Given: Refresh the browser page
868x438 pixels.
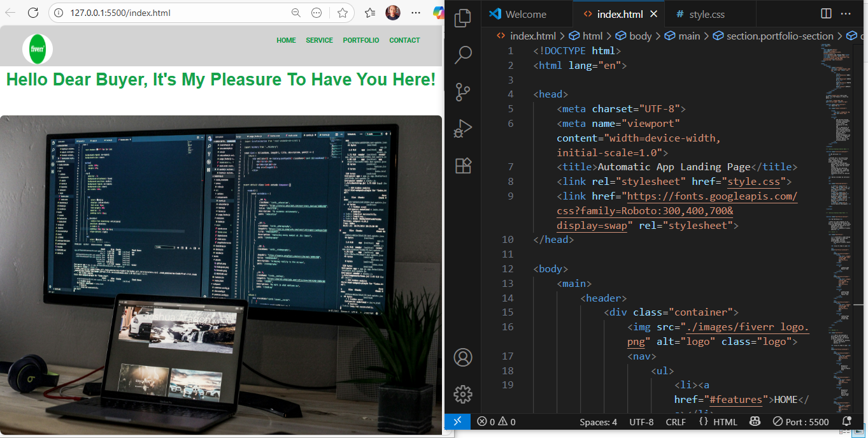Looking at the screenshot, I should 33,13.
